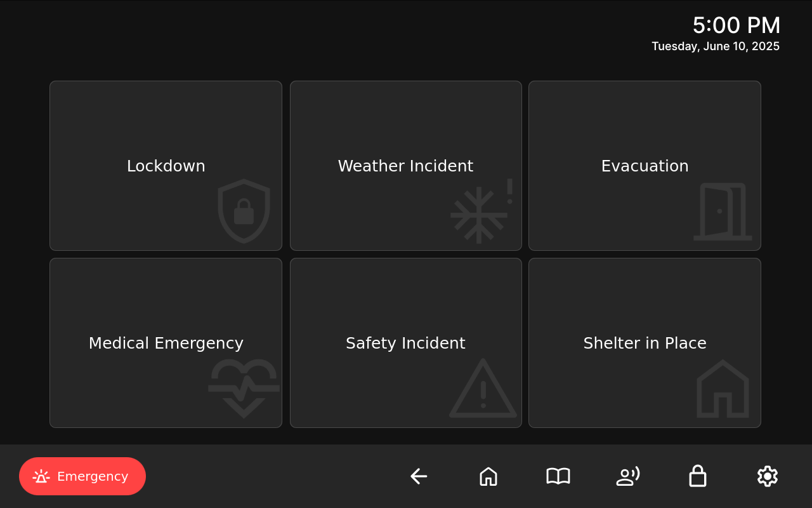
Task: Click the back arrow icon
Action: (419, 476)
